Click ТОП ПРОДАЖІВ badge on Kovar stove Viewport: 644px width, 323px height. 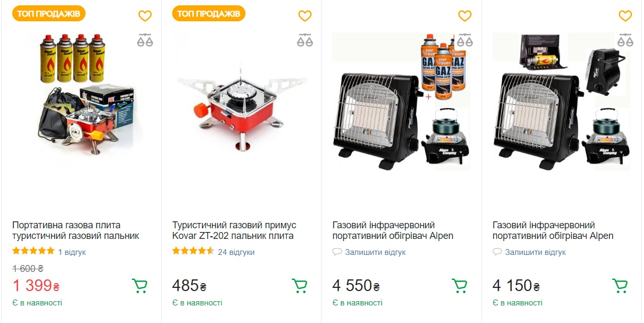coord(209,14)
